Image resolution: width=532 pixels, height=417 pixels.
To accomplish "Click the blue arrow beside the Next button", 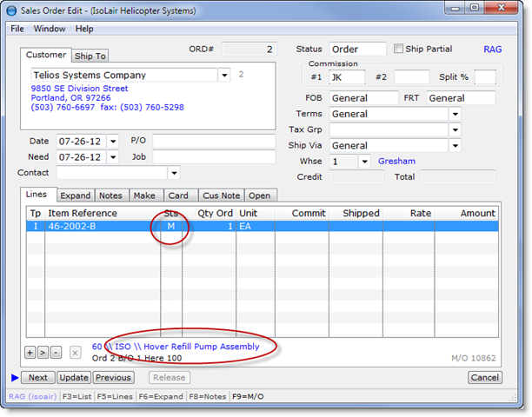I will coord(15,378).
